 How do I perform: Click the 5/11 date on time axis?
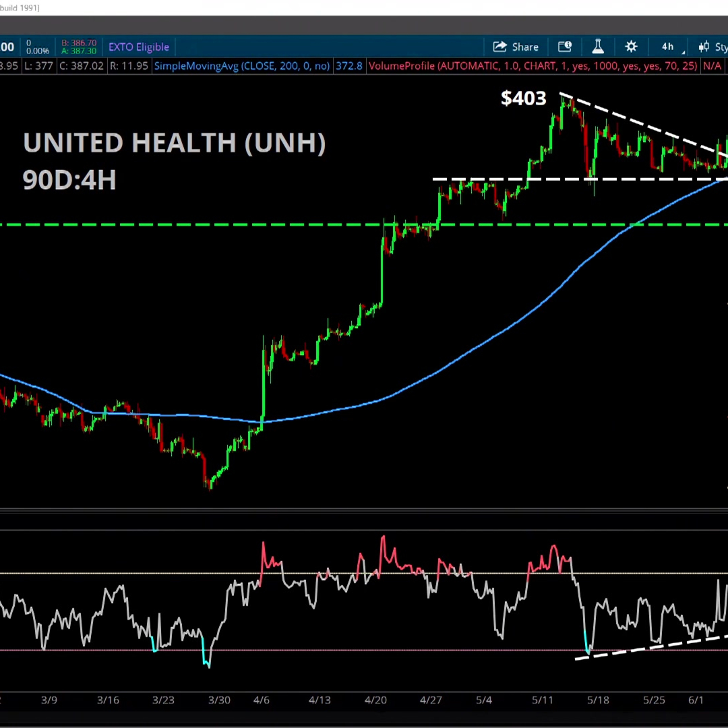click(542, 700)
